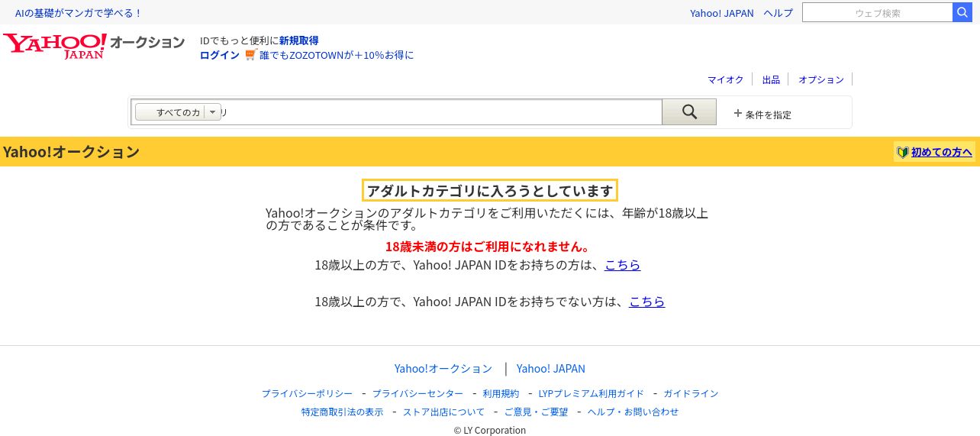
Task: Open the 出品 menu item
Action: [x=771, y=79]
